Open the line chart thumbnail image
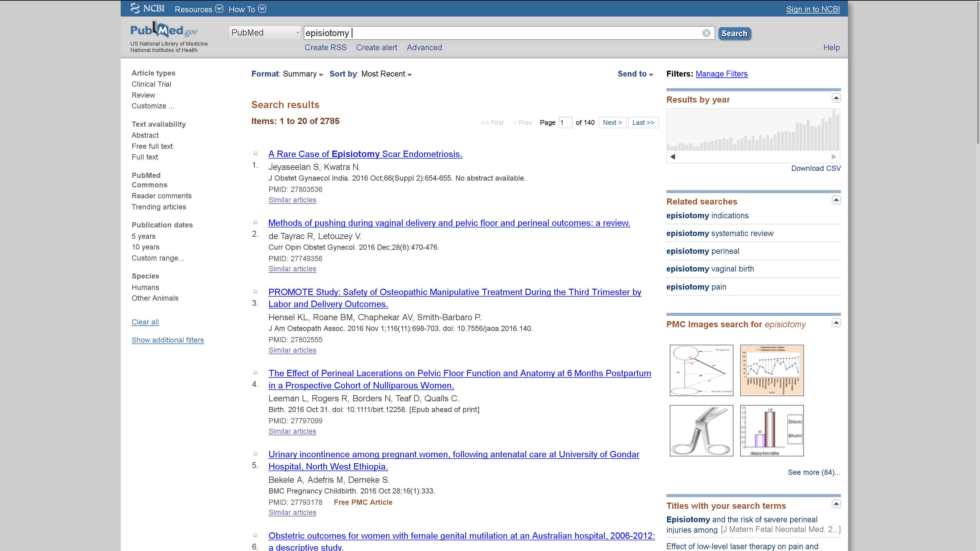 (771, 370)
